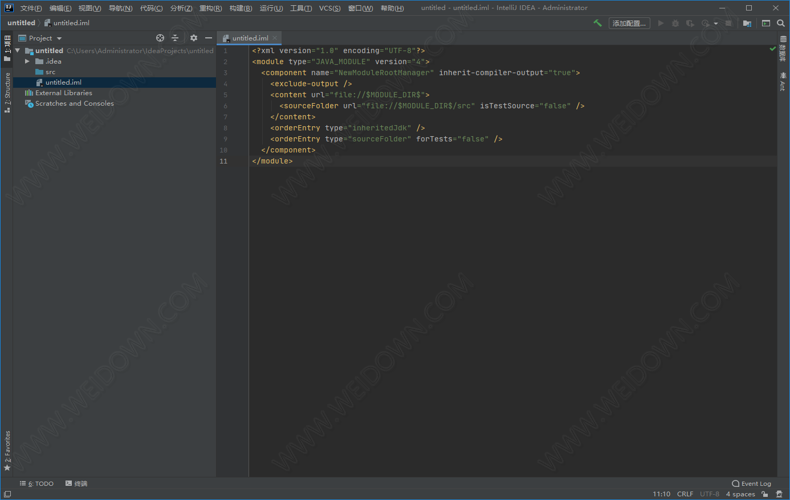Select Scratches and Consoles node
Viewport: 790px width, 500px height.
[69, 103]
